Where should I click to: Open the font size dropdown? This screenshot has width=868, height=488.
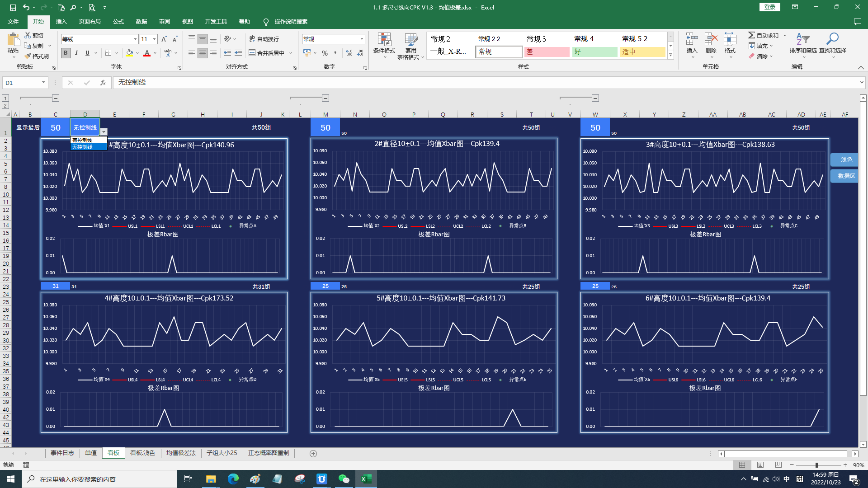154,39
